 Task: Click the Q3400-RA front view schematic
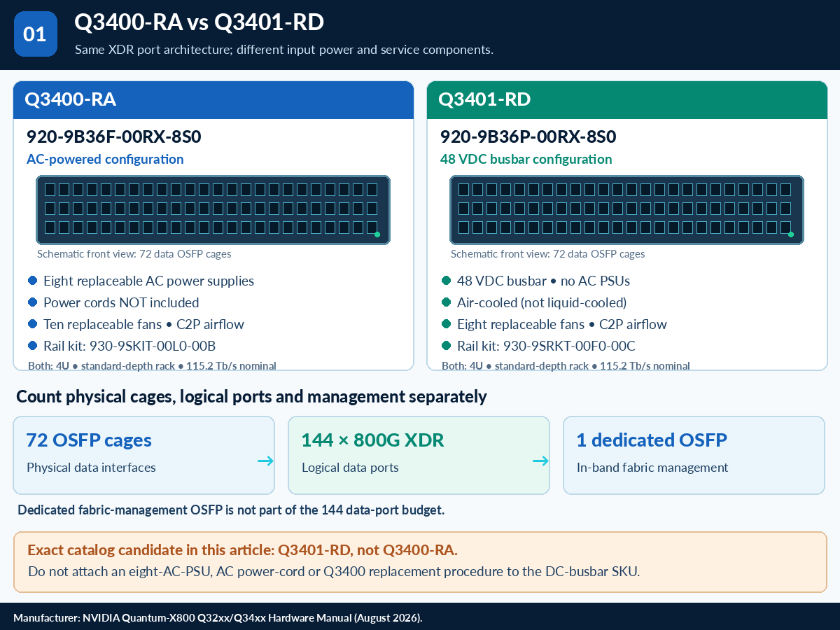point(213,209)
